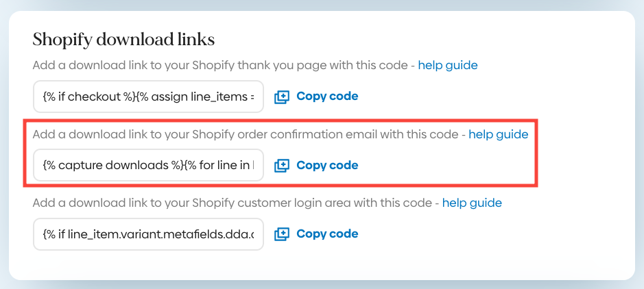Click the copy icon for order confirmation email code
This screenshot has width=644, height=289.
tap(282, 165)
